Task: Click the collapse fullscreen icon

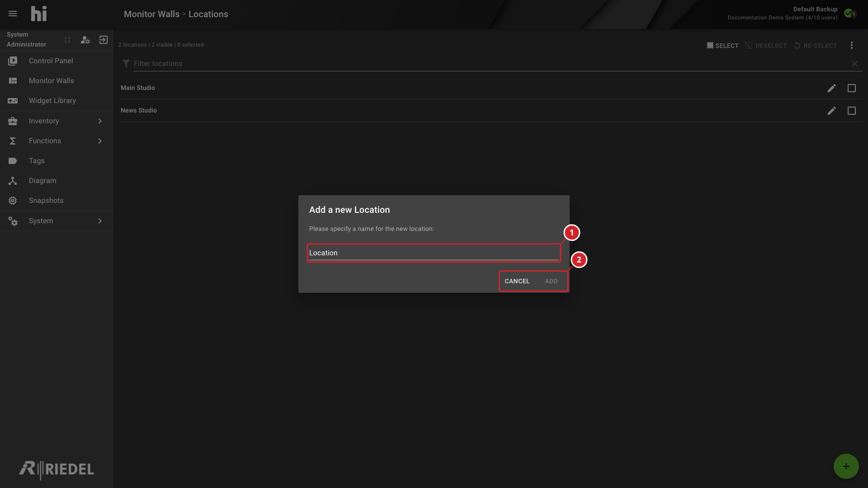Action: (x=67, y=40)
